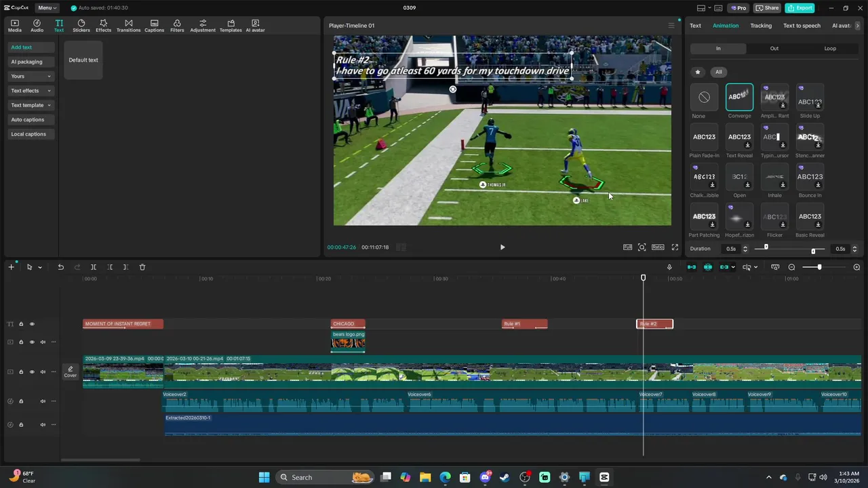This screenshot has width=868, height=488.
Task: Show favorite animations with star filter
Action: click(698, 72)
